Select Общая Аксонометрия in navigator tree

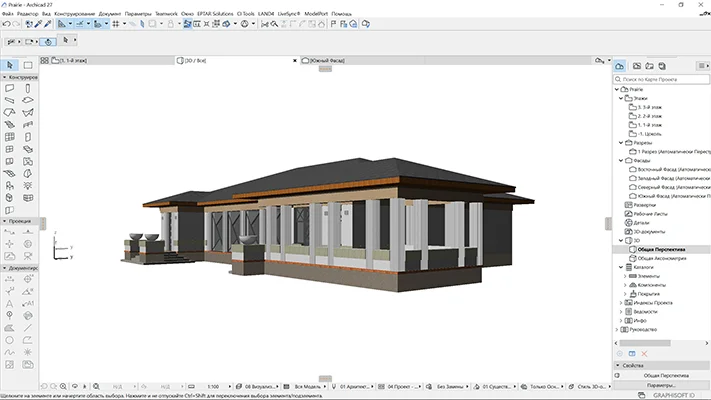tap(660, 258)
